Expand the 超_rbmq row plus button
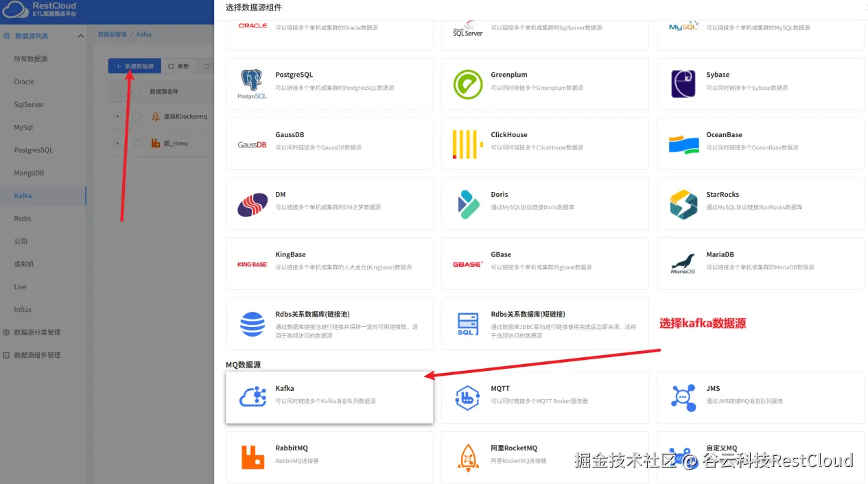This screenshot has height=484, width=868. [x=117, y=143]
